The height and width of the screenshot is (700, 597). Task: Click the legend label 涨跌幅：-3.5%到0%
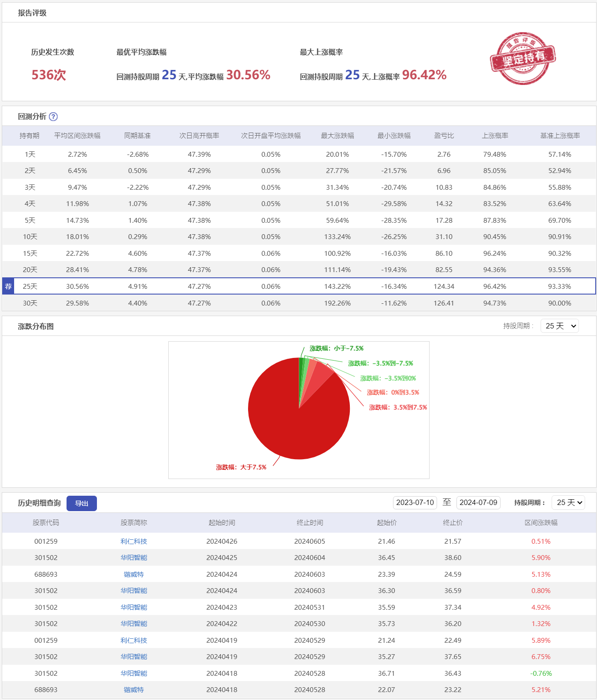388,378
